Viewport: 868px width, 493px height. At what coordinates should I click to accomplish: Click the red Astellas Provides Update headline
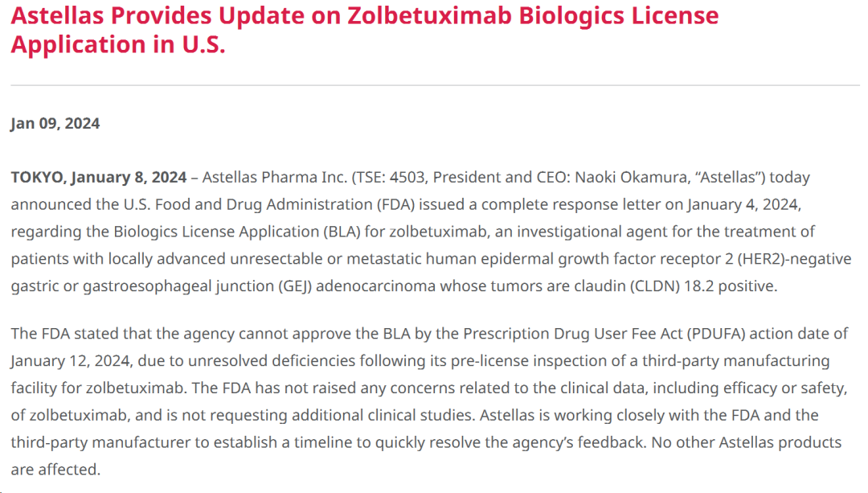point(364,30)
